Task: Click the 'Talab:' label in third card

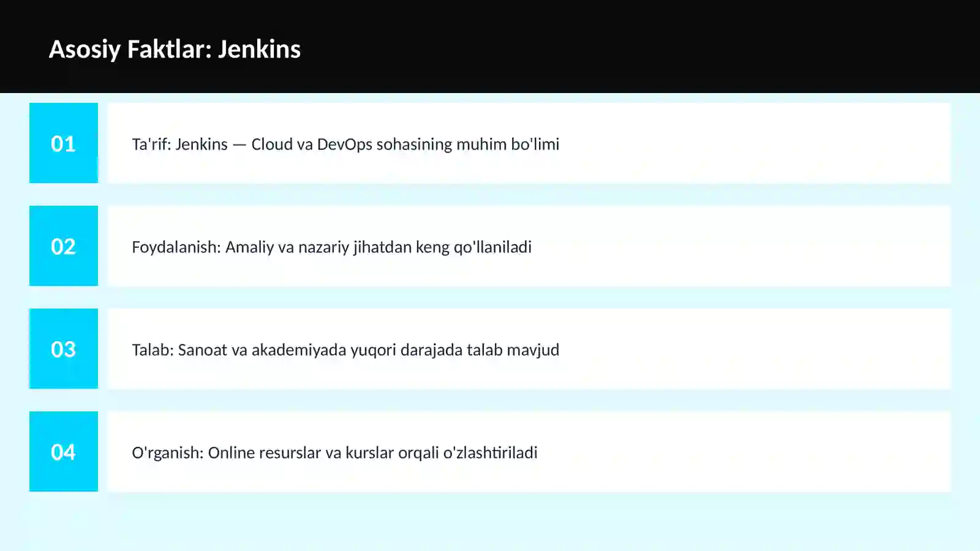Action: [153, 350]
